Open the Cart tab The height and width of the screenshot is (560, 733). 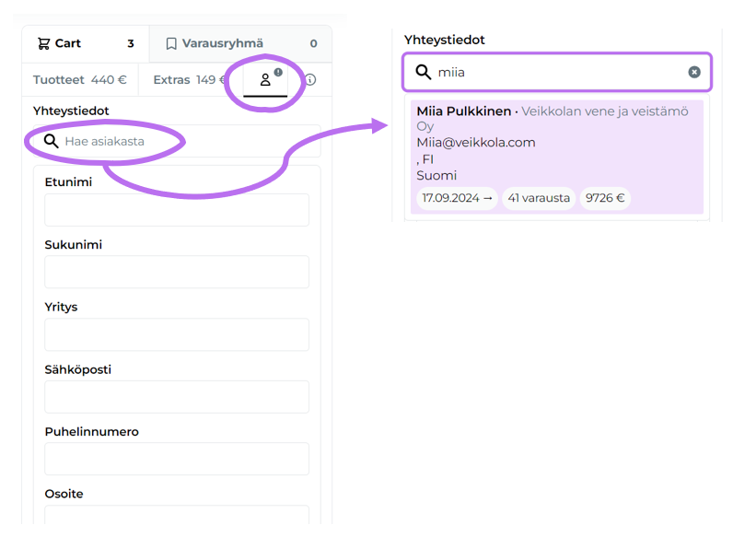(x=86, y=43)
